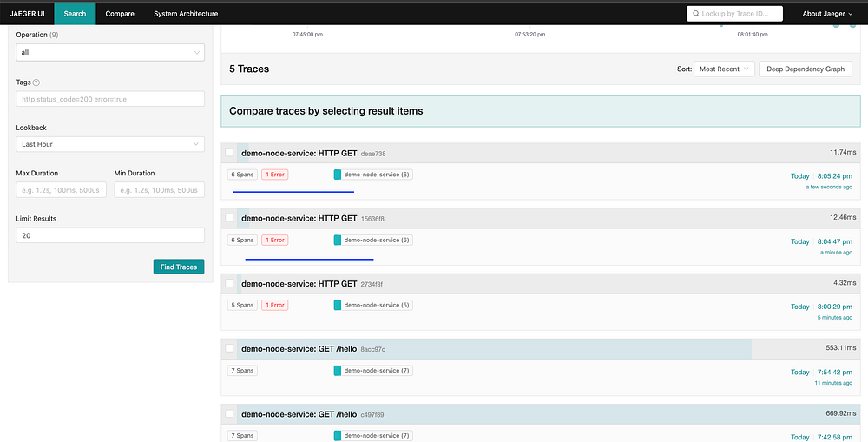Click the magnifier icon in Trace ID lookup
This screenshot has width=868, height=442.
point(696,14)
